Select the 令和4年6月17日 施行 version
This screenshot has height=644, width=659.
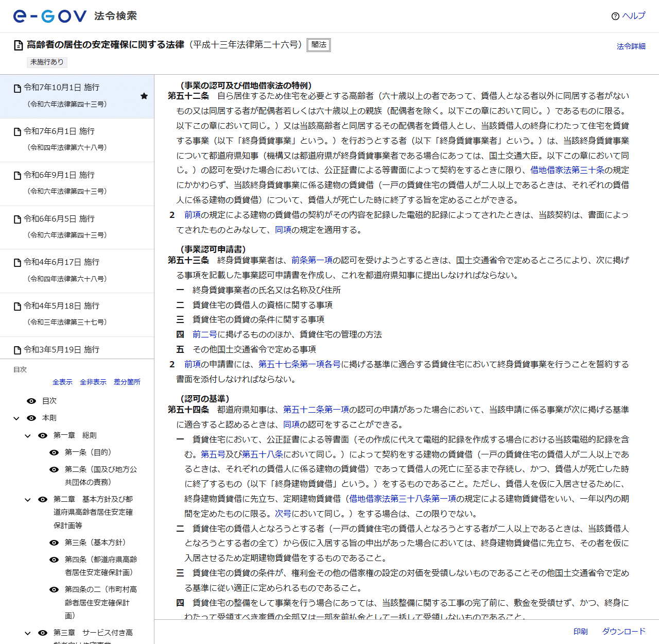77,271
